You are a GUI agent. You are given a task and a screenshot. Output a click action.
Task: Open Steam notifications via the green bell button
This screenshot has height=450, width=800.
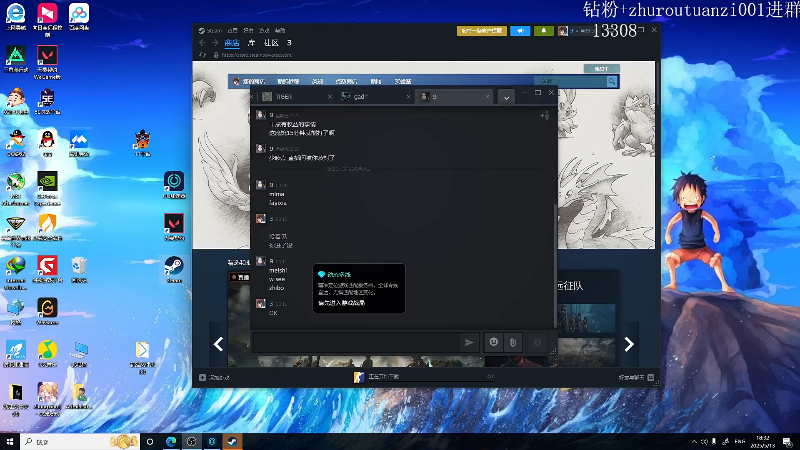(x=543, y=31)
